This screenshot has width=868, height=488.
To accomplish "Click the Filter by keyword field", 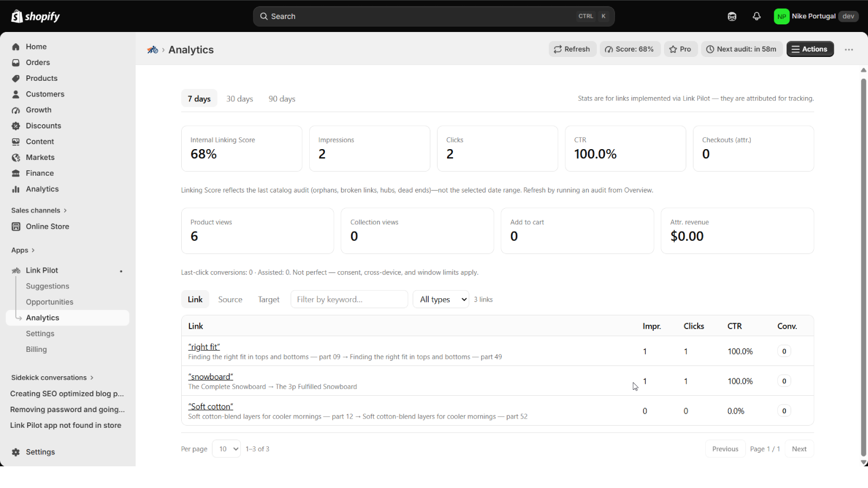I will pos(349,299).
